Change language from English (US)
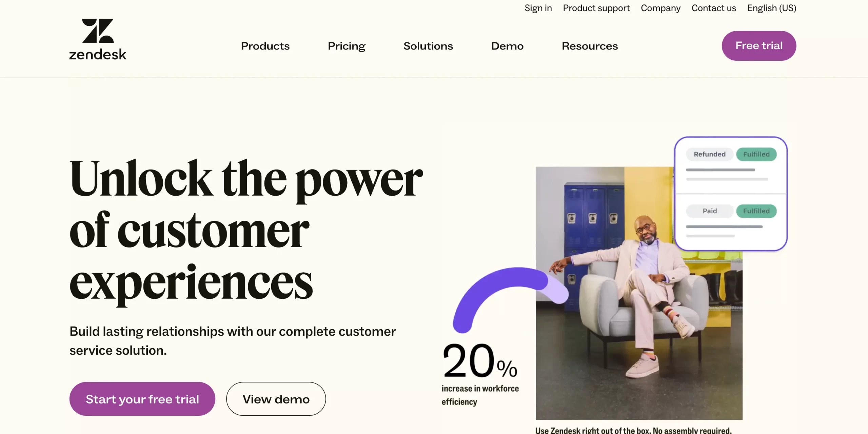Image resolution: width=868 pixels, height=434 pixels. click(x=771, y=8)
